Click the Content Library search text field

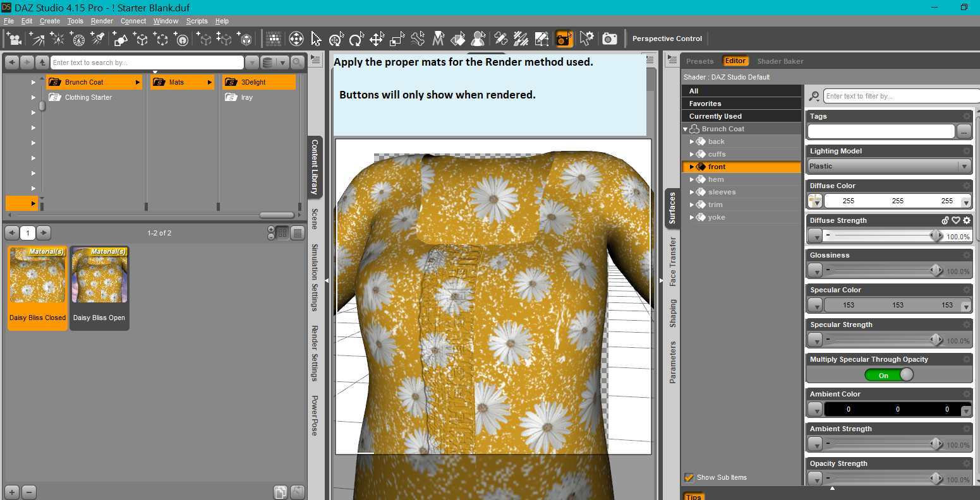point(147,62)
